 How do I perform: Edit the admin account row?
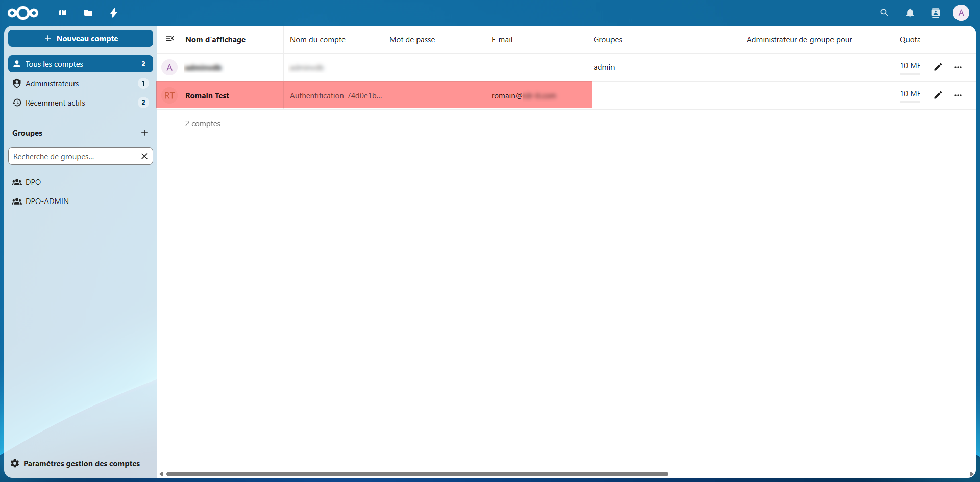tap(938, 67)
